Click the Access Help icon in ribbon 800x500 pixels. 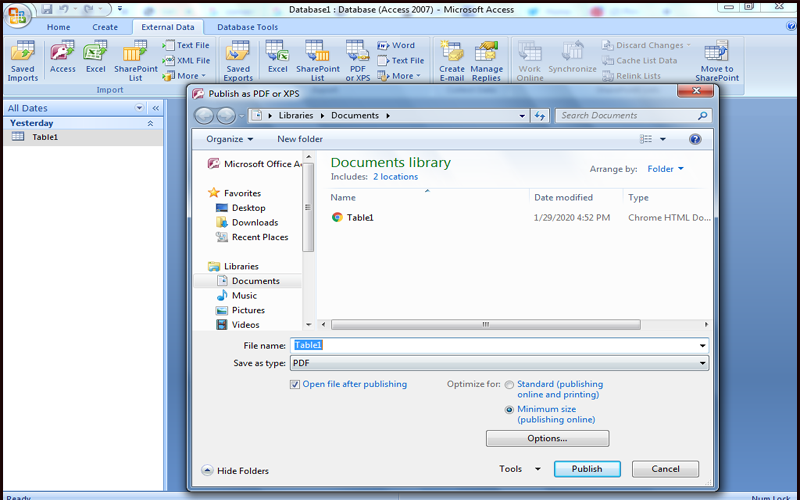[792, 26]
